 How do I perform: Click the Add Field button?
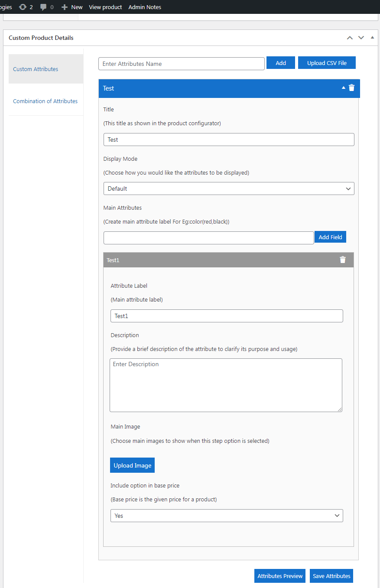(x=330, y=237)
